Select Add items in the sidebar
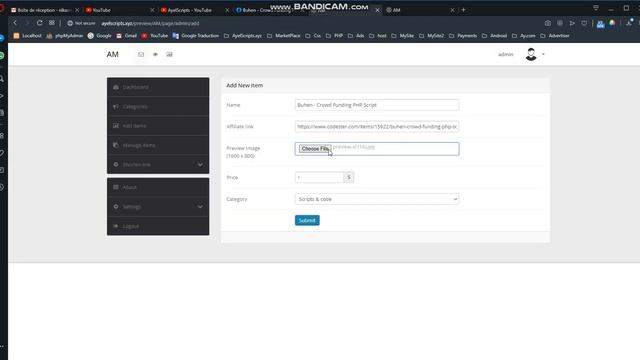The height and width of the screenshot is (360, 640). tap(158, 126)
